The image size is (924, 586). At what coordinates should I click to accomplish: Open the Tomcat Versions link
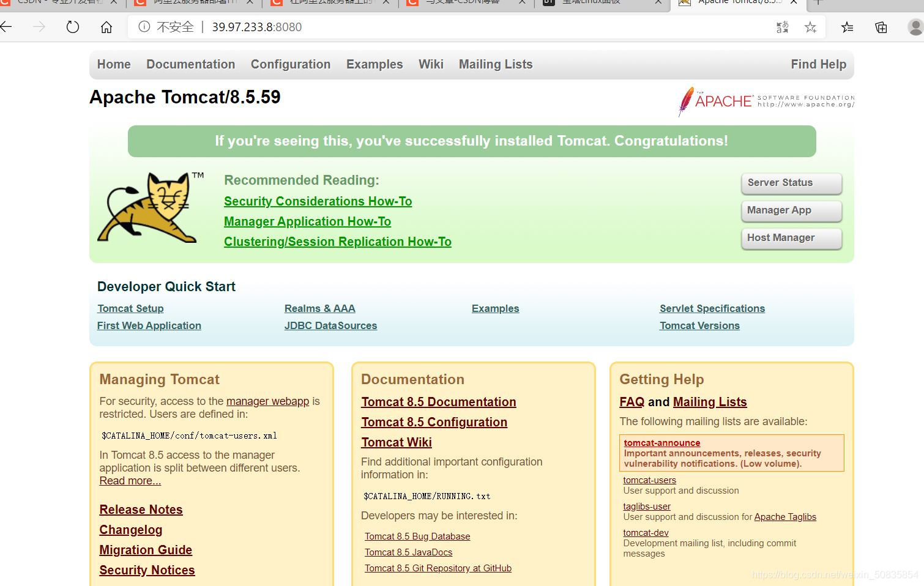pos(699,325)
